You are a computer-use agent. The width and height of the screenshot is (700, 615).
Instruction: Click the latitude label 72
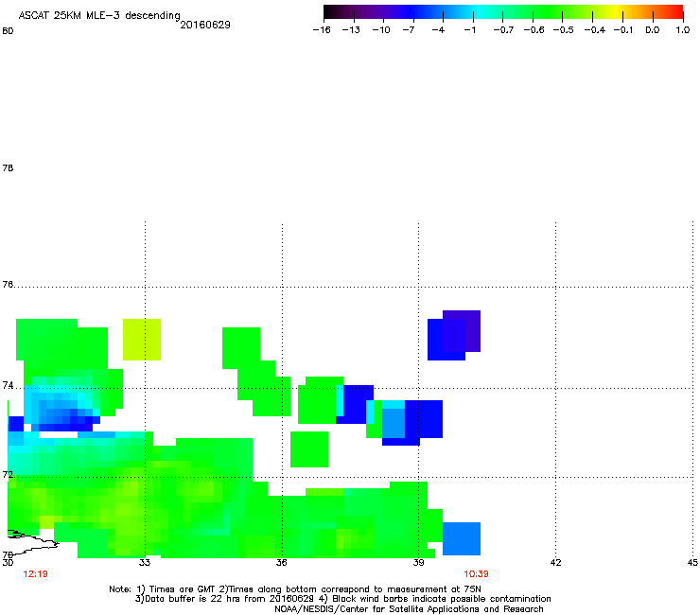pyautogui.click(x=8, y=474)
